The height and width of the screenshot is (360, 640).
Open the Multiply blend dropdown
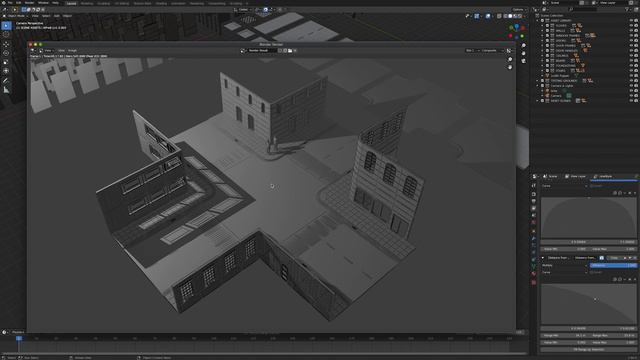(x=564, y=265)
